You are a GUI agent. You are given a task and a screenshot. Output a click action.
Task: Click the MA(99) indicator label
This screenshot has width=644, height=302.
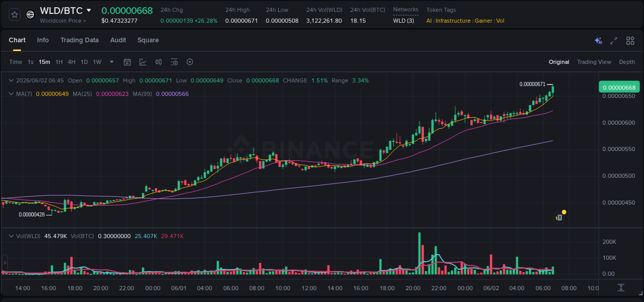coord(142,94)
